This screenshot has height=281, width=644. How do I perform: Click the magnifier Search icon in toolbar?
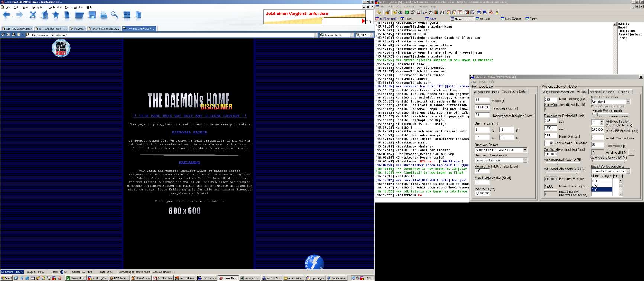(115, 15)
